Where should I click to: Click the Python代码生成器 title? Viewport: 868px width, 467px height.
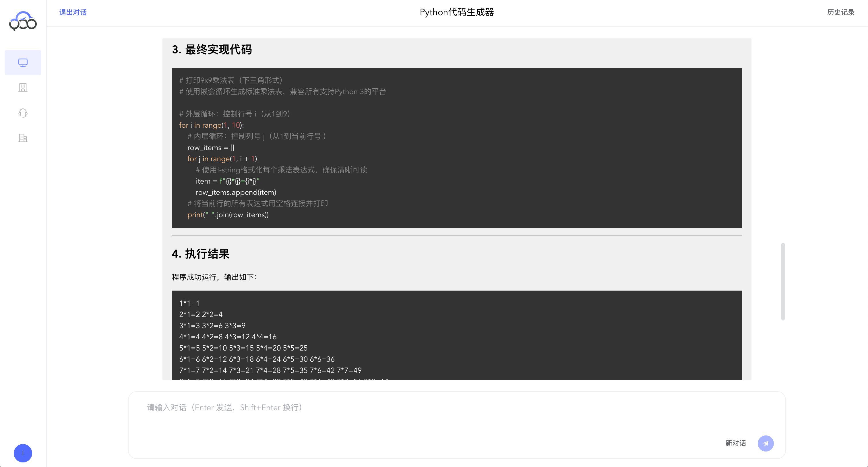tap(457, 12)
